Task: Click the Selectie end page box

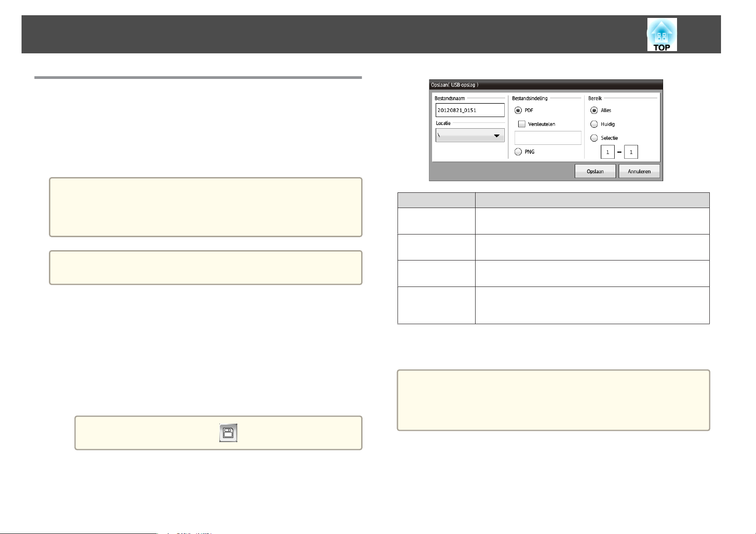Action: click(631, 152)
